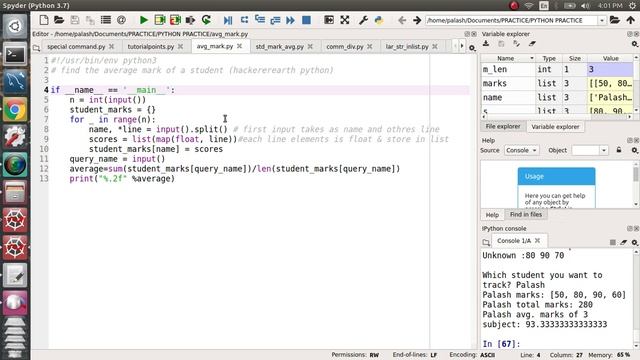Open Source Console dropdown

521,150
